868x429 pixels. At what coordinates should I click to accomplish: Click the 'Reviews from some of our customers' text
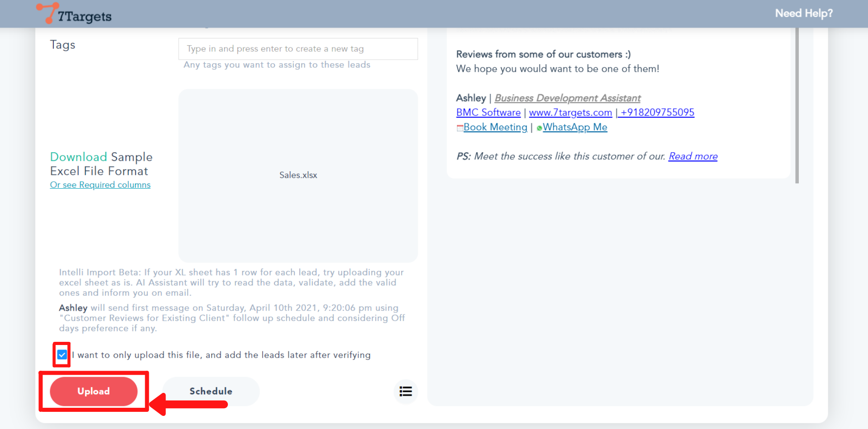pos(543,54)
